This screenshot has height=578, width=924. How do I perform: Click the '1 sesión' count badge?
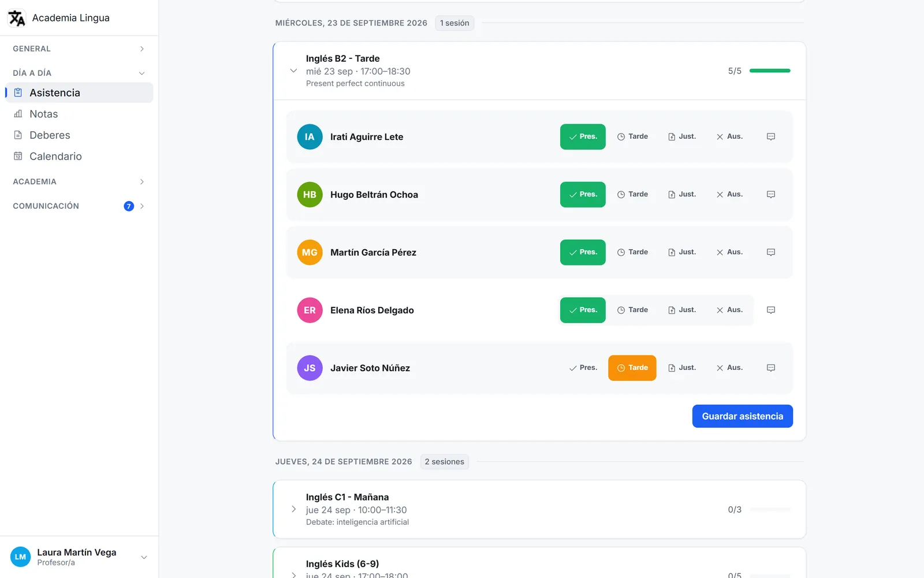click(x=454, y=23)
